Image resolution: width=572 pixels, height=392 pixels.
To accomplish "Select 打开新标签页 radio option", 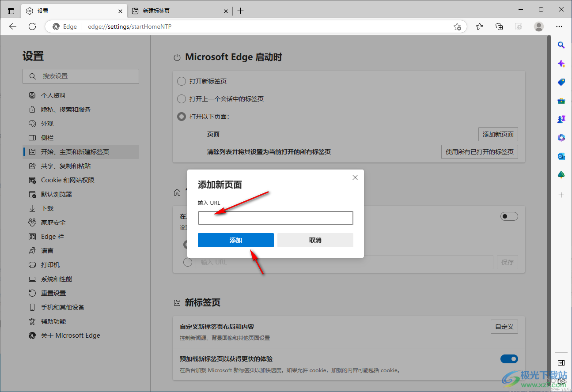I will (x=181, y=81).
